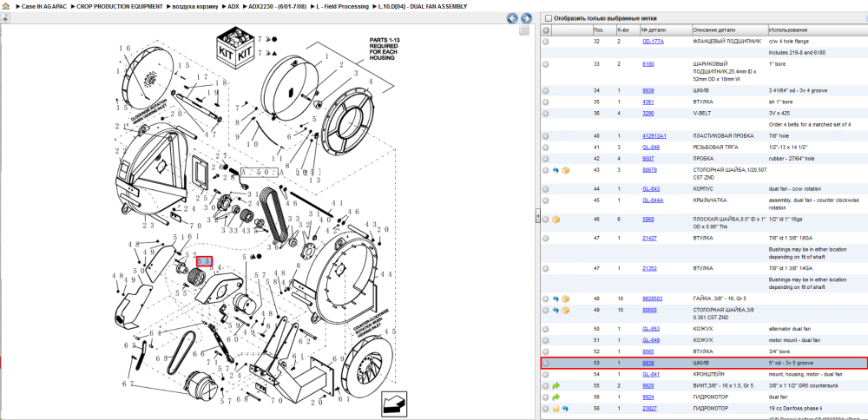This screenshot has height=420, width=868.
Task: Click the pin icon below the home icon
Action: click(x=4, y=18)
